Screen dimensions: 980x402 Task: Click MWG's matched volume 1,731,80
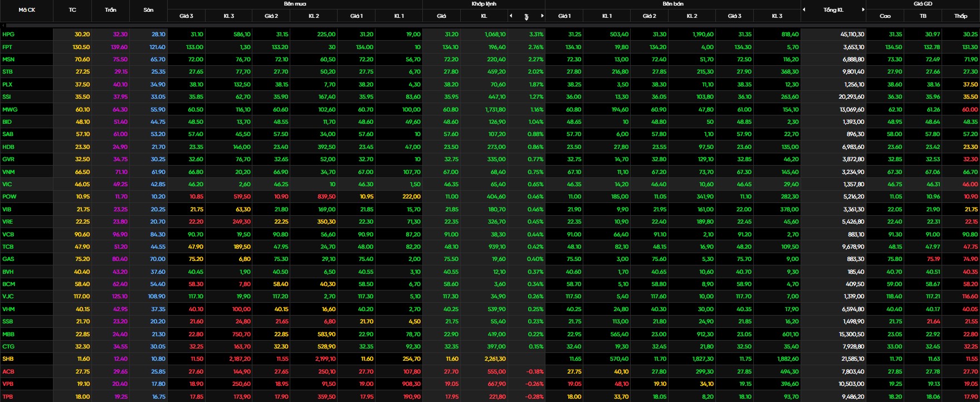(x=495, y=109)
